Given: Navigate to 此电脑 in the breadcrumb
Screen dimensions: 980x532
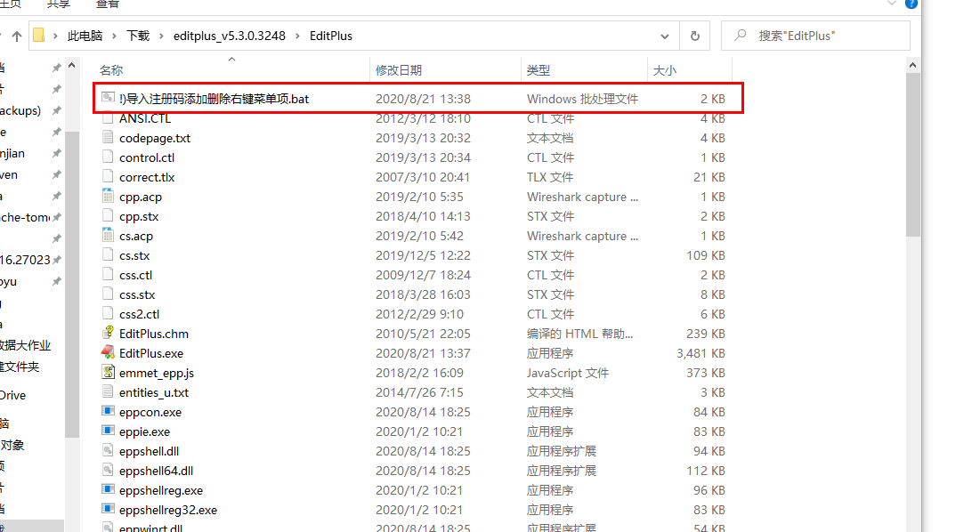Looking at the screenshot, I should click(85, 36).
